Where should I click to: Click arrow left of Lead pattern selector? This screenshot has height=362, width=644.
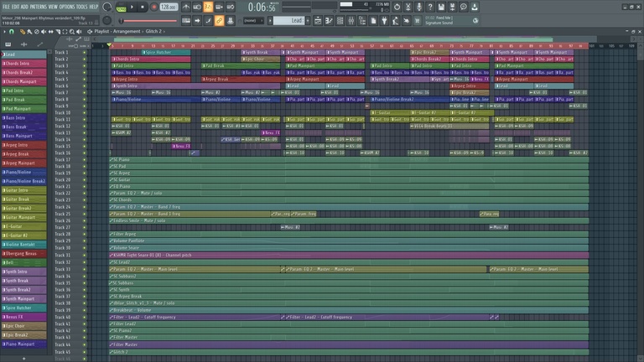[270, 20]
